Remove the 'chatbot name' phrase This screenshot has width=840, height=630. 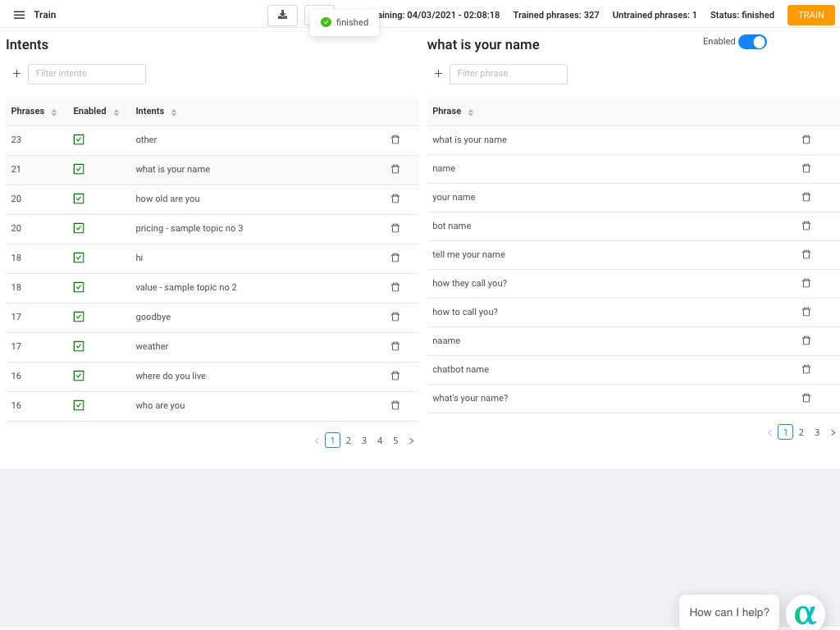(806, 369)
